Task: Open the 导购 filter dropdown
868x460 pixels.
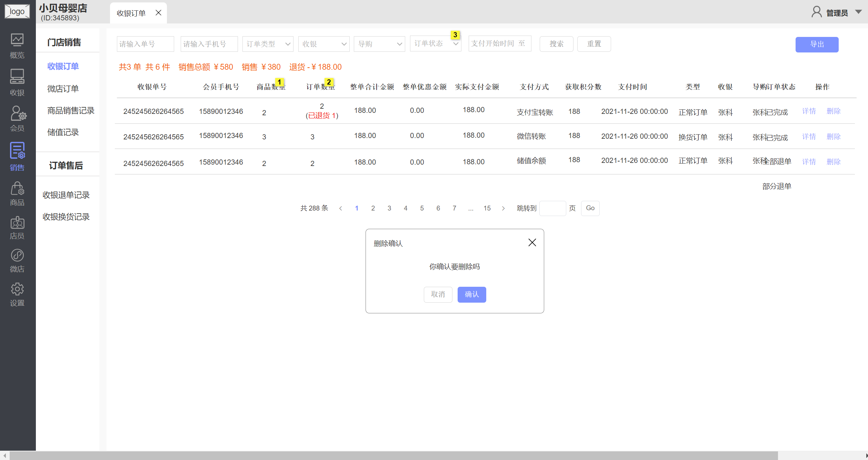Action: (379, 44)
